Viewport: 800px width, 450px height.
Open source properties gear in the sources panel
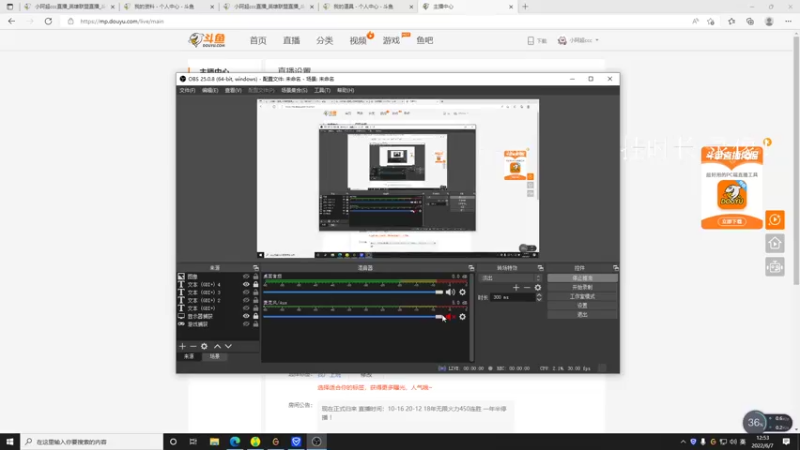click(x=204, y=346)
